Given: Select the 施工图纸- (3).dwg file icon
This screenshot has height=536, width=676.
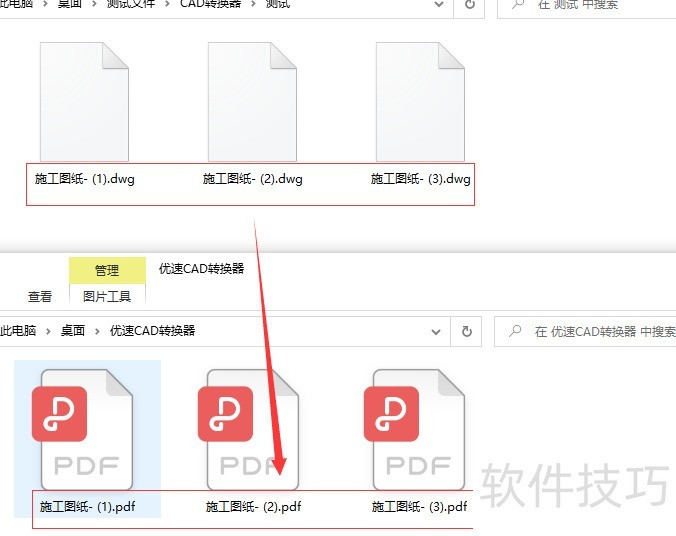Looking at the screenshot, I should click(x=420, y=101).
